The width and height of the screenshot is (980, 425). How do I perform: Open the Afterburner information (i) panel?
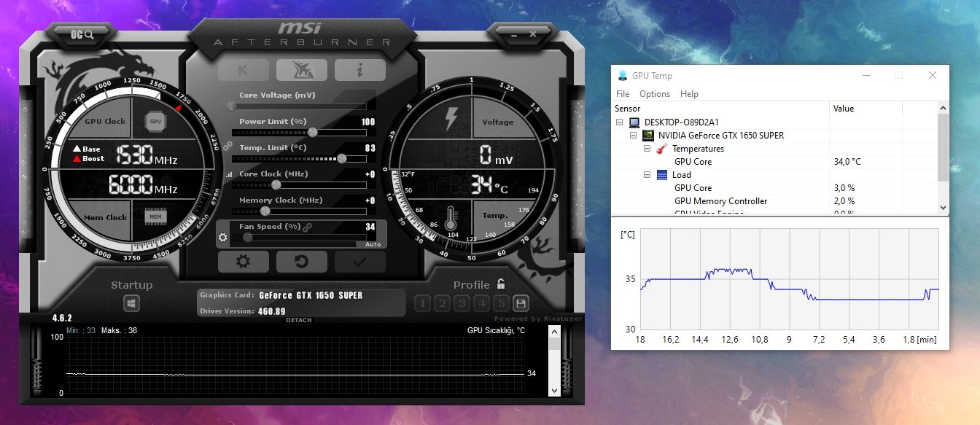click(359, 70)
